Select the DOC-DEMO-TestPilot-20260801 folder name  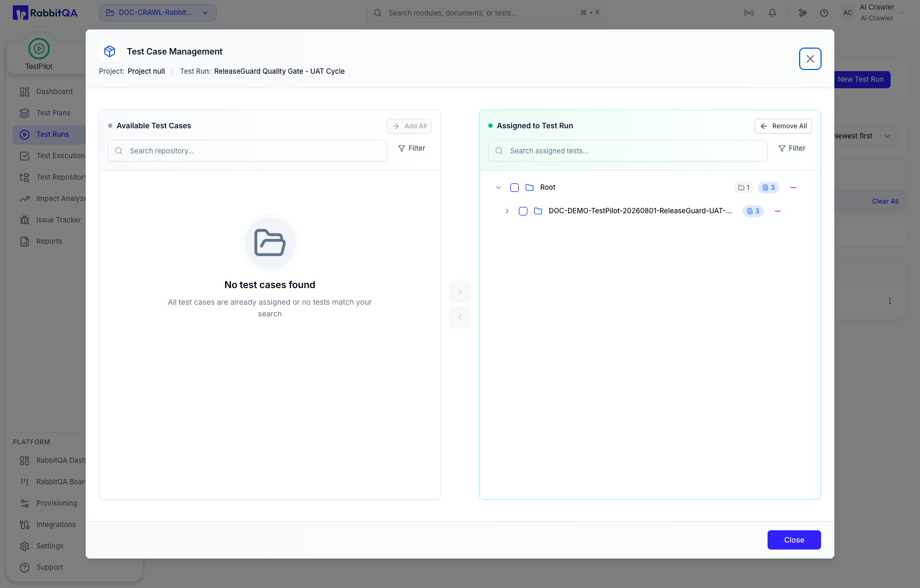pyautogui.click(x=640, y=211)
